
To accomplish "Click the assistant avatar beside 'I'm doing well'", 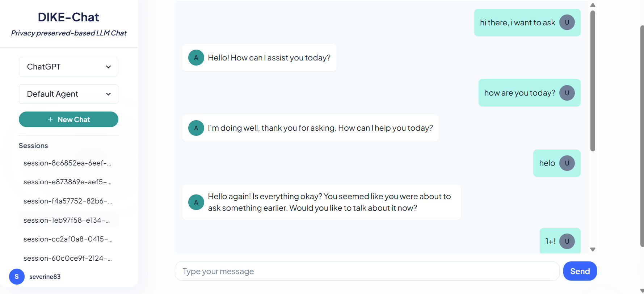I will (x=196, y=128).
